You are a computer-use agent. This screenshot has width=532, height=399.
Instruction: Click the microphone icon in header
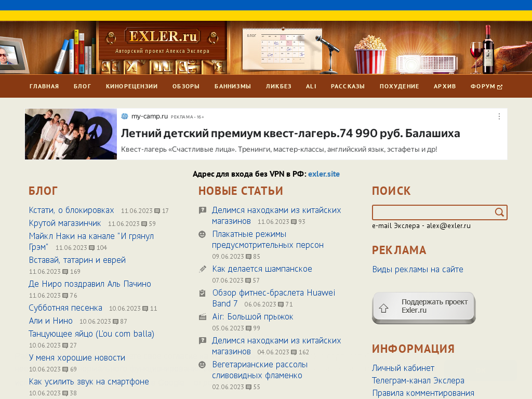[x=328, y=54]
